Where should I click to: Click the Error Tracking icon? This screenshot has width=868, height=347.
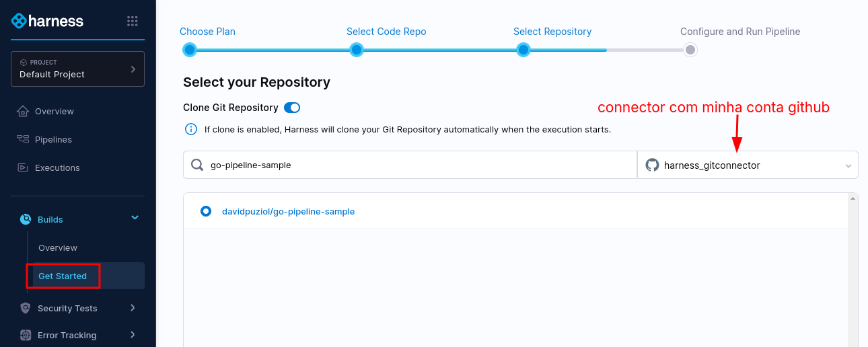coord(26,335)
